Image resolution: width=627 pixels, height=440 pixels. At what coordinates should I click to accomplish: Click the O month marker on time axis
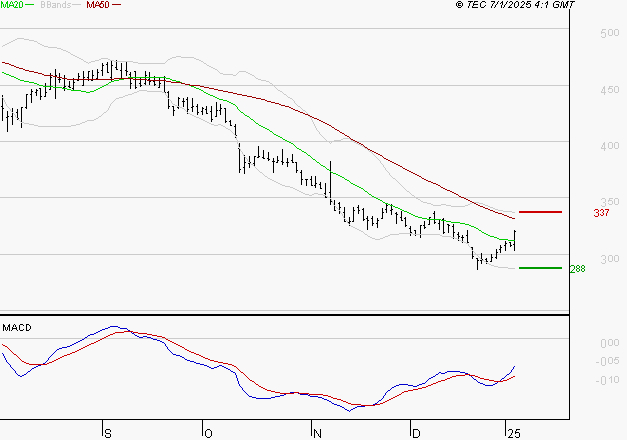(x=207, y=432)
